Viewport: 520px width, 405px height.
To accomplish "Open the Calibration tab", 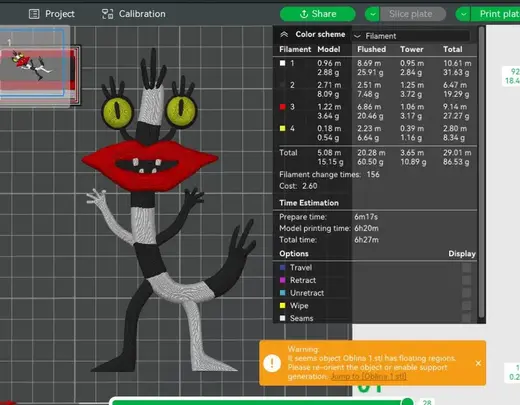I will pyautogui.click(x=133, y=14).
